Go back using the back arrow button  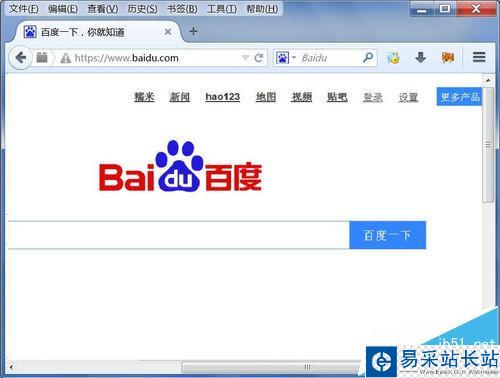(x=21, y=58)
